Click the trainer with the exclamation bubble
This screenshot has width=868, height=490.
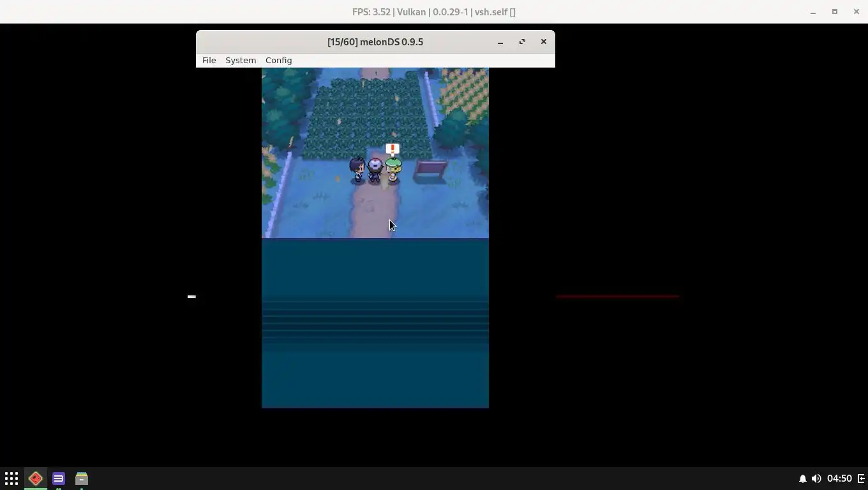coord(393,170)
